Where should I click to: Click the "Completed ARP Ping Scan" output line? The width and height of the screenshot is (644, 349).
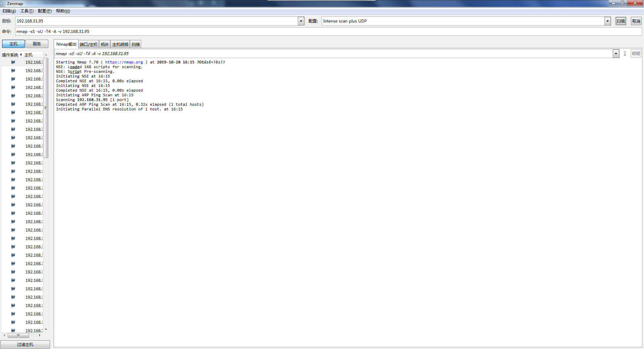pyautogui.click(x=130, y=104)
